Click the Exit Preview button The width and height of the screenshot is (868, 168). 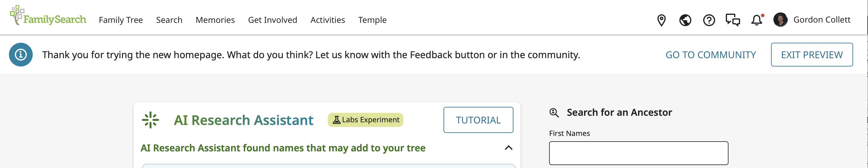(x=811, y=55)
